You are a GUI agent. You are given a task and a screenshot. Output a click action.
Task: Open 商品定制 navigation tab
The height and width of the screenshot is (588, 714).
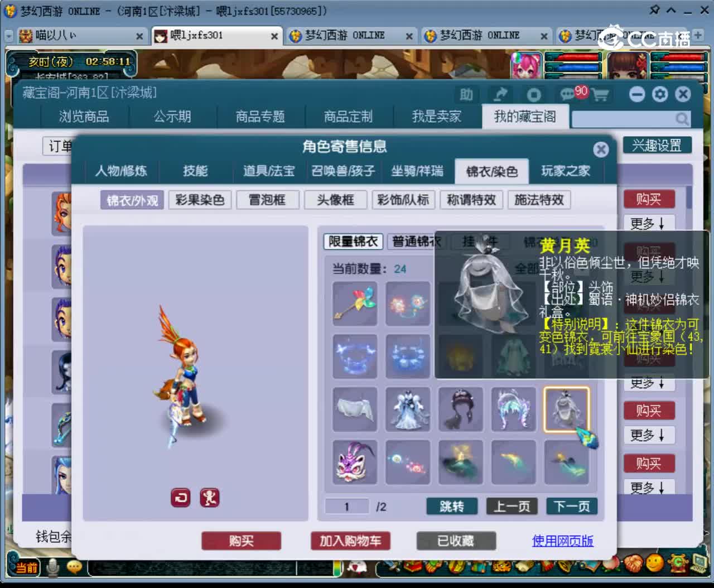(349, 117)
